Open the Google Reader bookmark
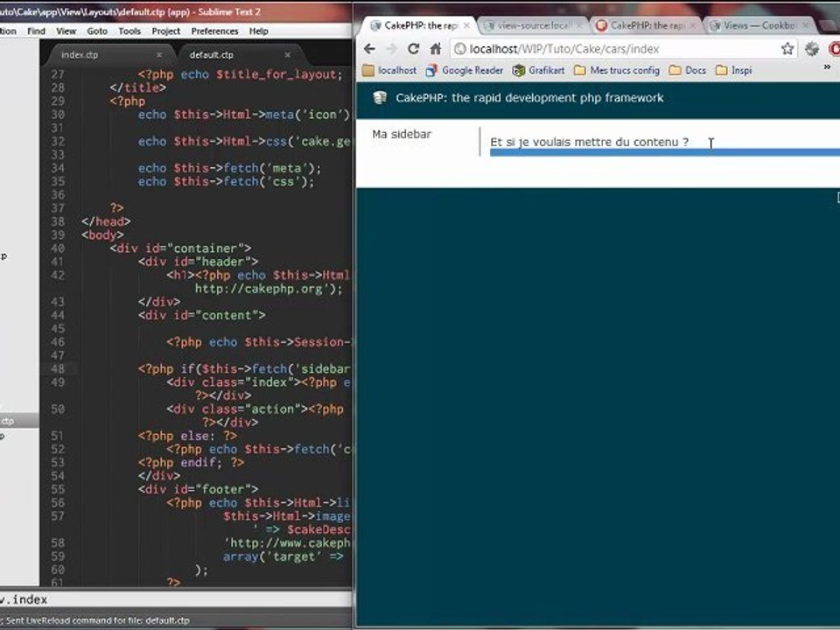 pyautogui.click(x=465, y=70)
